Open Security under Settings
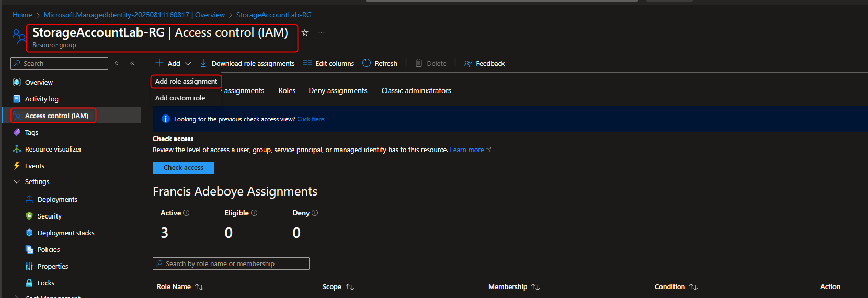This screenshot has width=868, height=298. (50, 216)
